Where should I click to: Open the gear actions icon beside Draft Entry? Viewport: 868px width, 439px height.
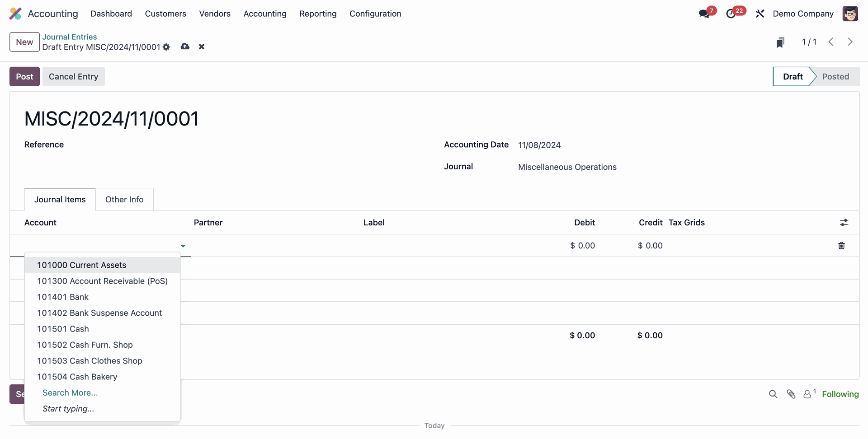click(x=166, y=47)
